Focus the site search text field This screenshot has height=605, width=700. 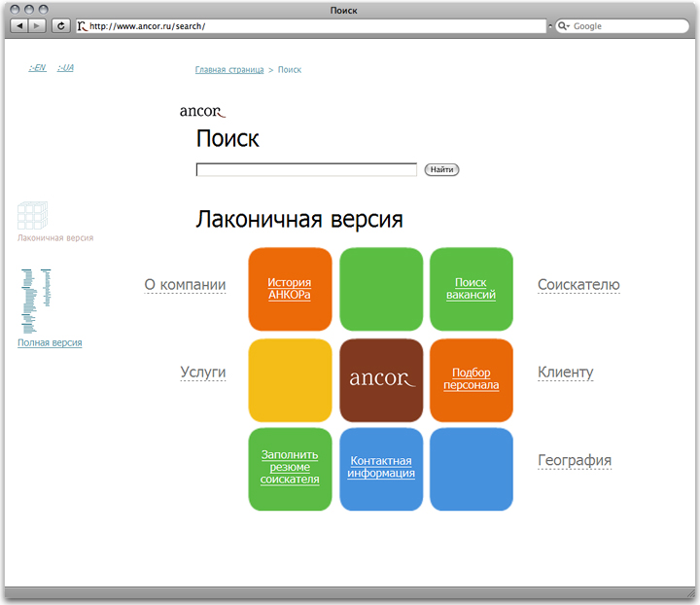point(306,170)
